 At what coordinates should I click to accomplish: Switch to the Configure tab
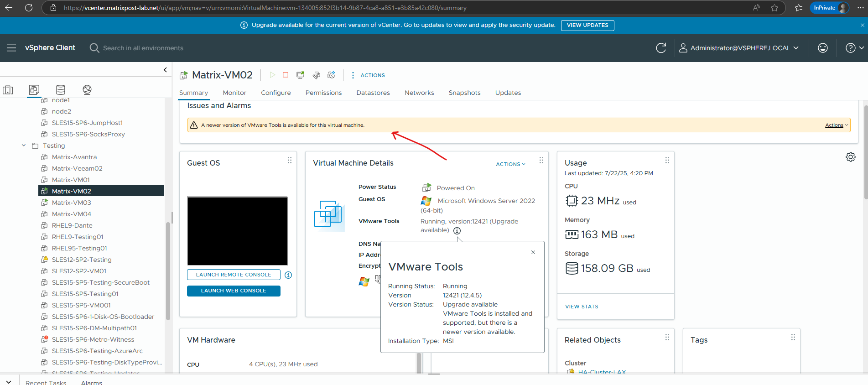click(x=276, y=93)
